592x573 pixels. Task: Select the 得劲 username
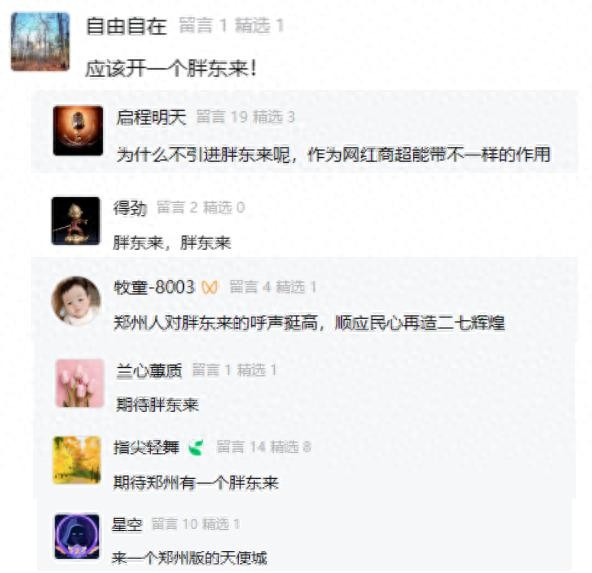[x=130, y=208]
